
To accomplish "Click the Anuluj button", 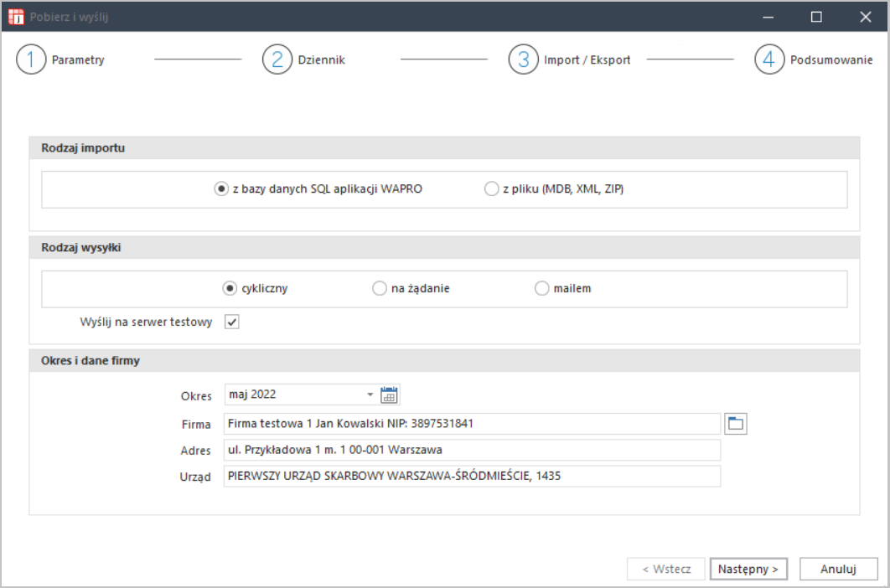I will pyautogui.click(x=837, y=569).
